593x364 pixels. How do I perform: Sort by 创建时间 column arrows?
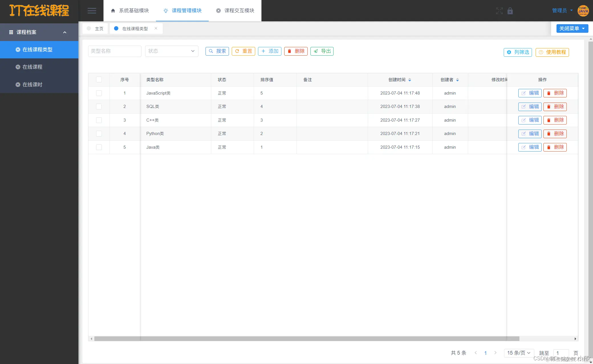pyautogui.click(x=410, y=80)
